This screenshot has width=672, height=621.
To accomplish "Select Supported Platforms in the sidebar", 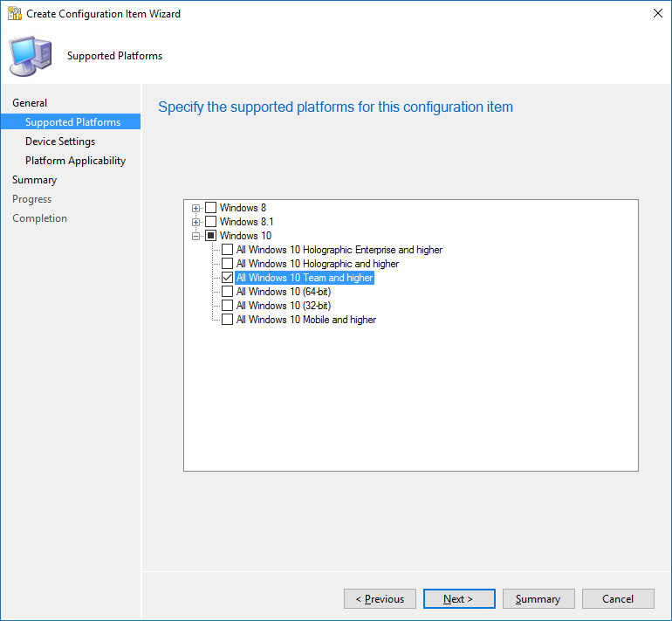I will pyautogui.click(x=71, y=121).
